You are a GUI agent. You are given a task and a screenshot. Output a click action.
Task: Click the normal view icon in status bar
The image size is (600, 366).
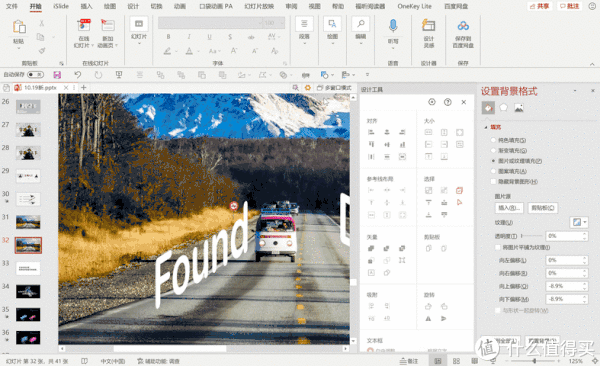(x=438, y=361)
